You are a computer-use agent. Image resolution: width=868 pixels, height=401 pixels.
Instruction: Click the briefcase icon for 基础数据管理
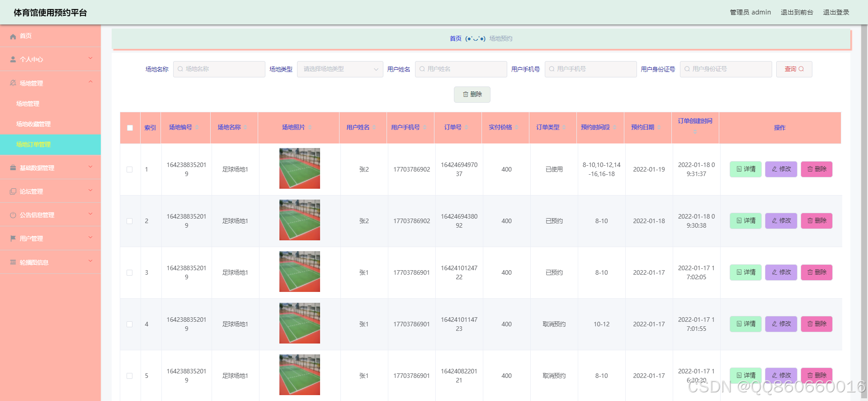tap(13, 168)
